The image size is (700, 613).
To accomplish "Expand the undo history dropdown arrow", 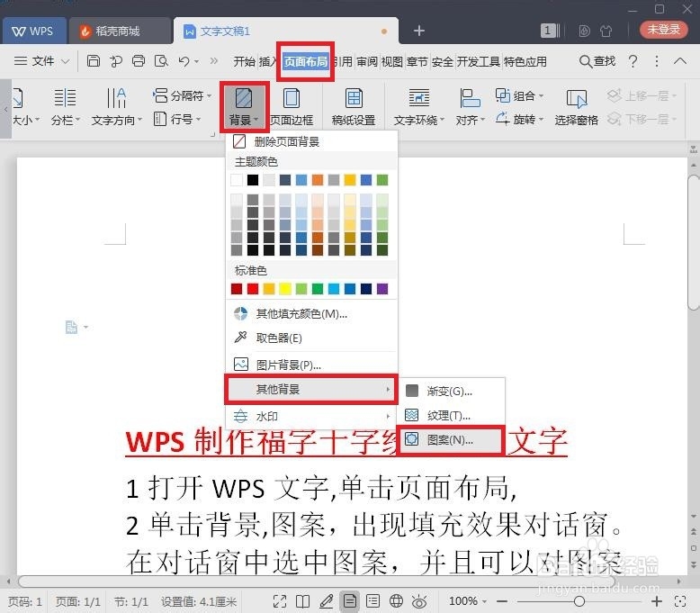I will point(196,61).
